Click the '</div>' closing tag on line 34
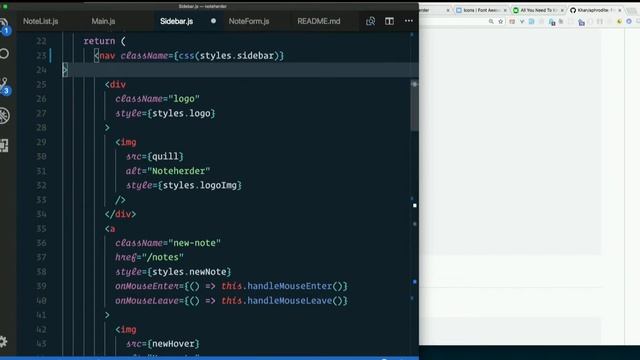This screenshot has height=360, width=640. point(120,214)
